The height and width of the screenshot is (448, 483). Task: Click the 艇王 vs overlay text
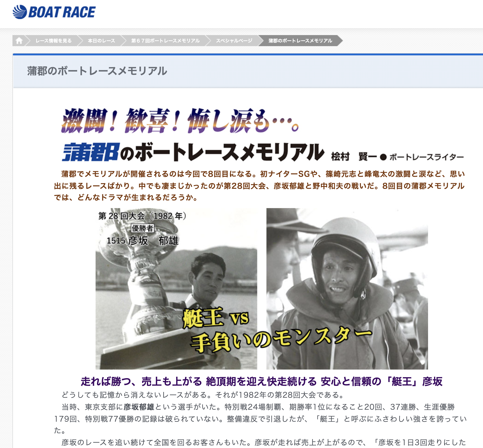(216, 318)
